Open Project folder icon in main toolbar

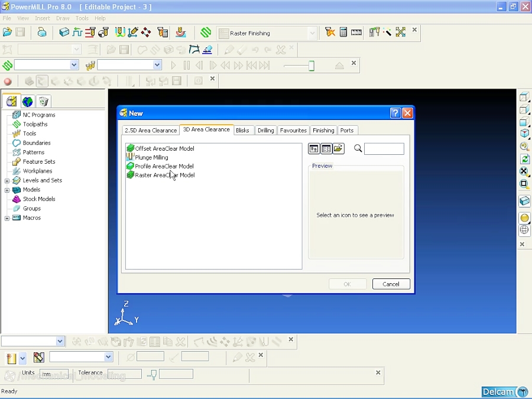tap(8, 33)
